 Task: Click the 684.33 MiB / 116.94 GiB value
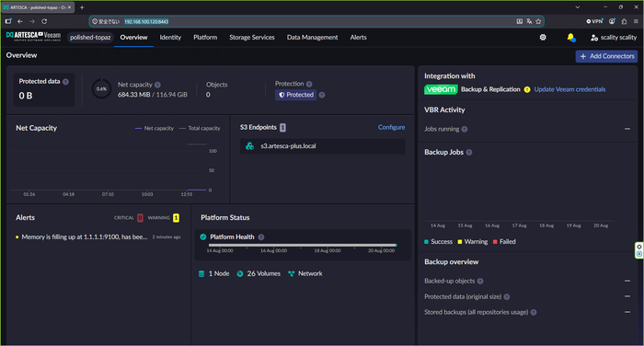[153, 95]
